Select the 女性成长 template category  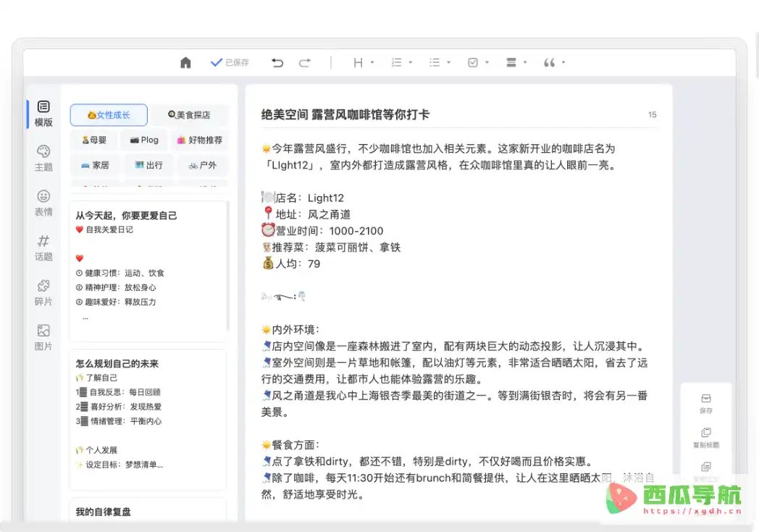(109, 115)
